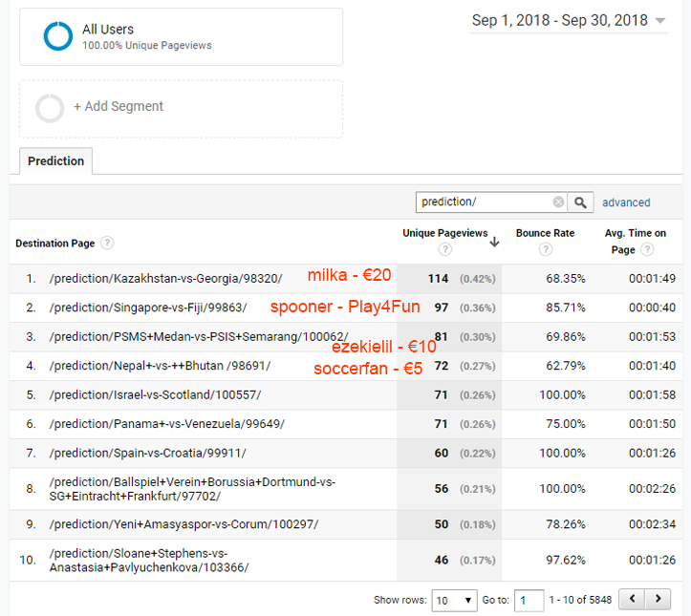
Task: Open help icon beside Avg. Time on Page
Action: point(647,250)
